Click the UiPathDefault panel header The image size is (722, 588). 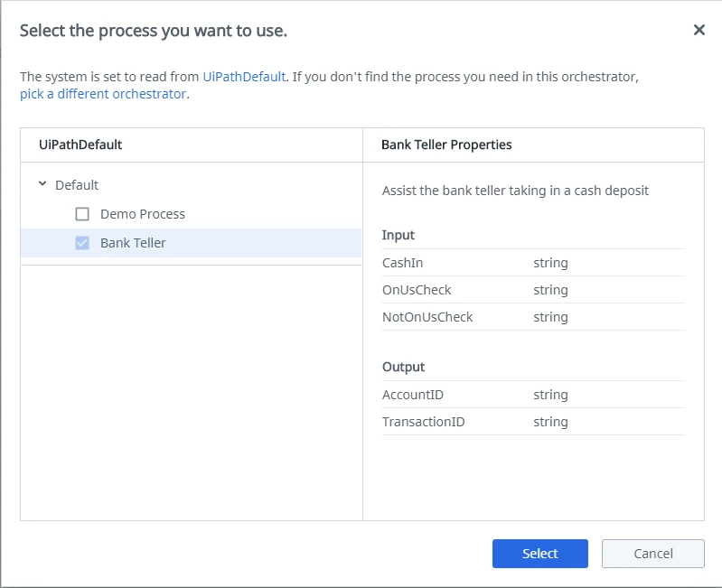tap(80, 145)
